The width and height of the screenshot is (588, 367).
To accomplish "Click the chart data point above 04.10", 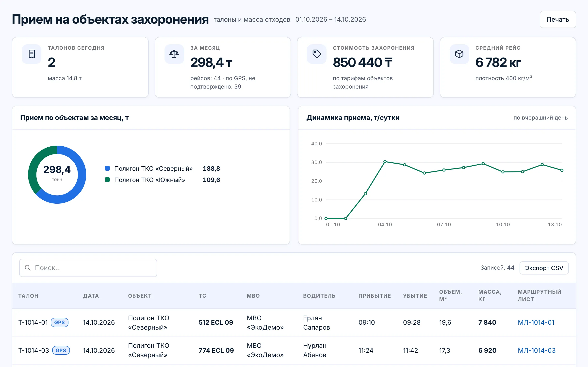I will [x=385, y=162].
